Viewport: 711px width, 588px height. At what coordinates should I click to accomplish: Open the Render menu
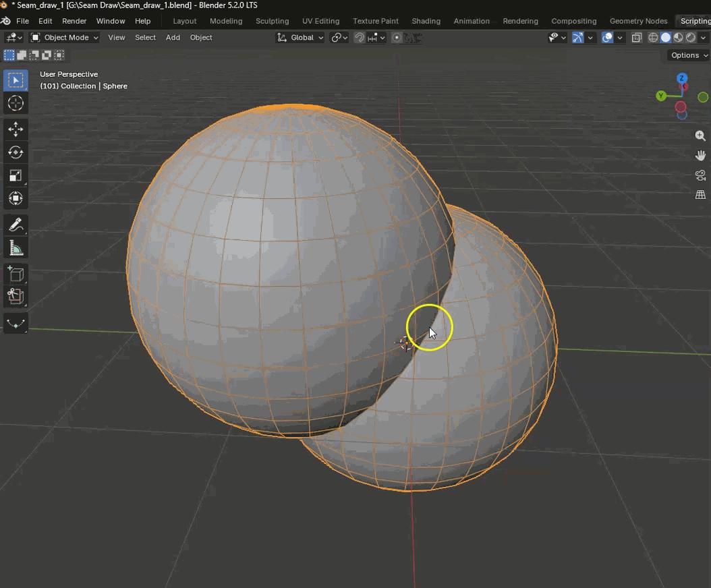[x=74, y=21]
